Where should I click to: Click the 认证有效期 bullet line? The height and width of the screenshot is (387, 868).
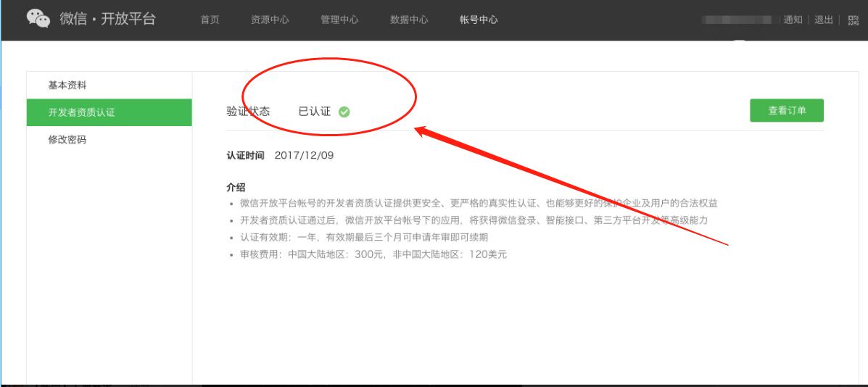pyautogui.click(x=364, y=237)
